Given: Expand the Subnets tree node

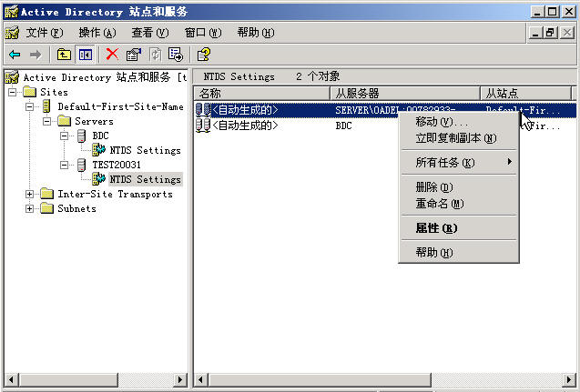Looking at the screenshot, I should (30, 208).
